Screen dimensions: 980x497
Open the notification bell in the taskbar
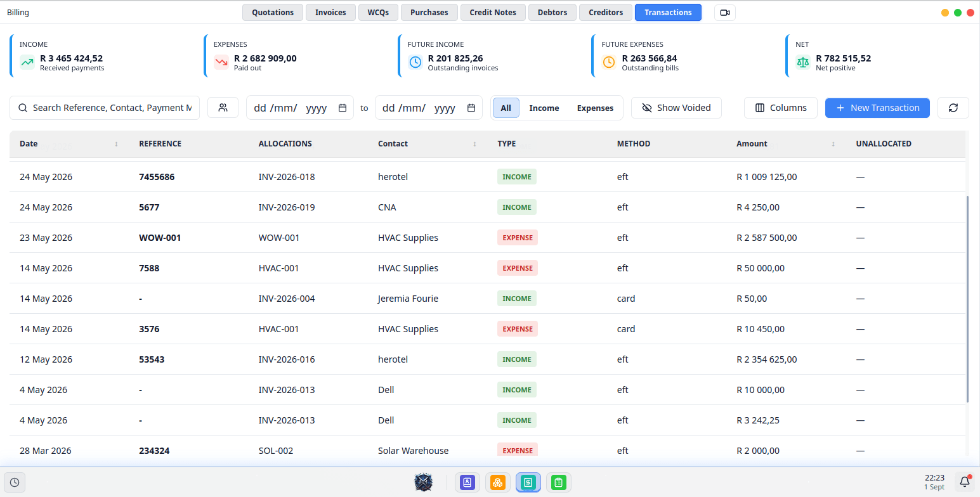965,482
